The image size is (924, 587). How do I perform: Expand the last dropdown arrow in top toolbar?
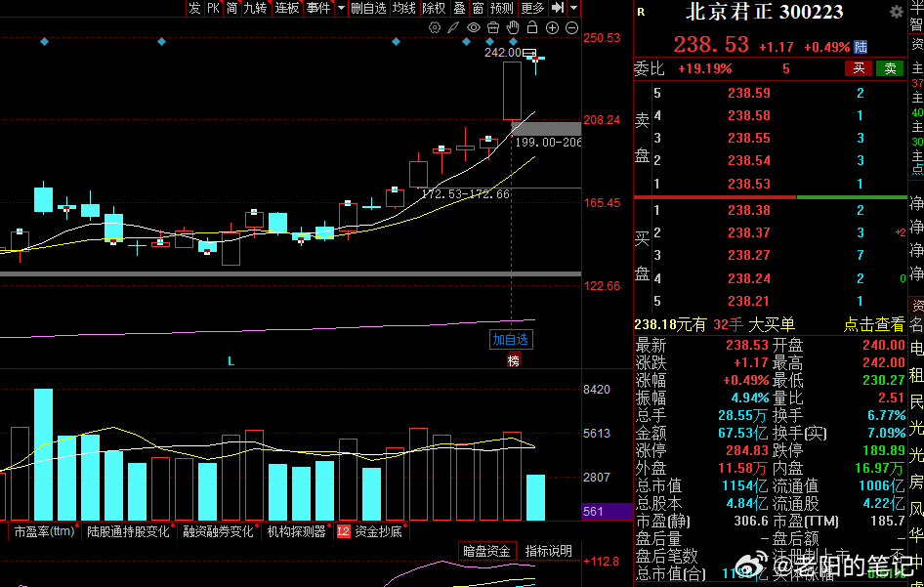tap(574, 8)
